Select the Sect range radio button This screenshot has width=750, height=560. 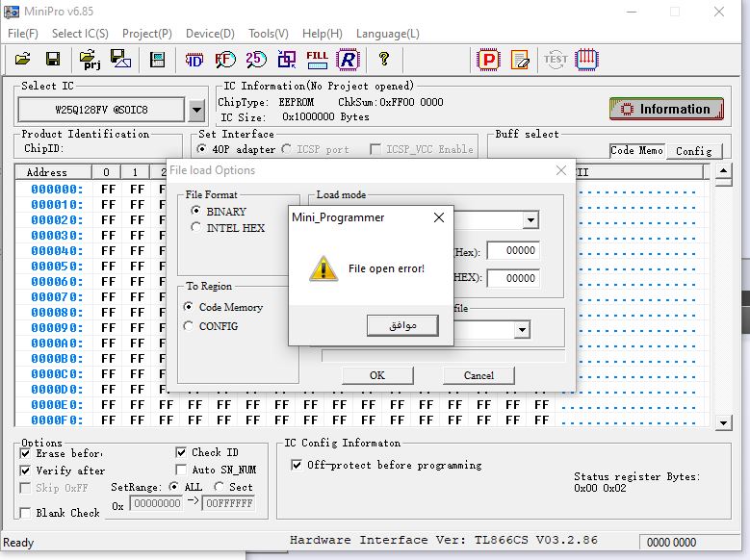(x=219, y=486)
